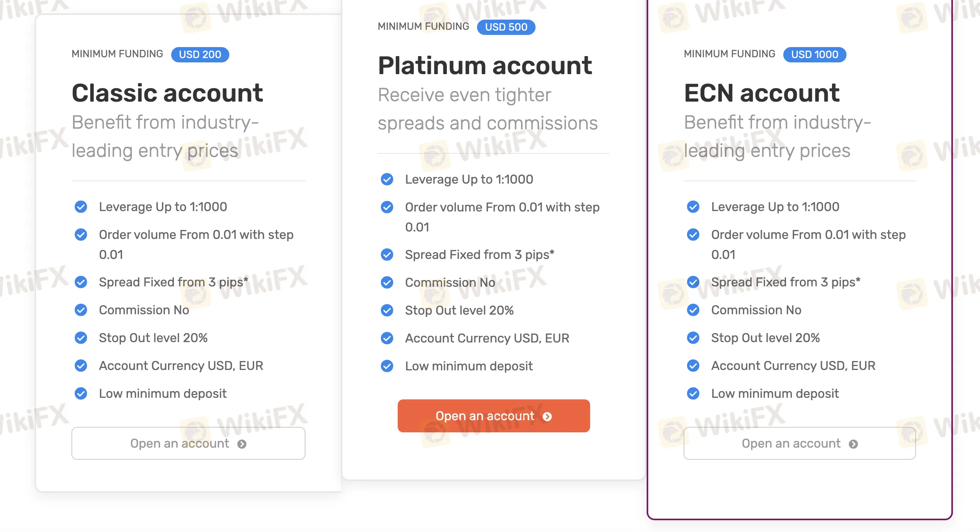Screen dimensions: 980x532
Task: Click the checkmark beside ECN Spread Fixed feature
Action: pyautogui.click(x=693, y=282)
